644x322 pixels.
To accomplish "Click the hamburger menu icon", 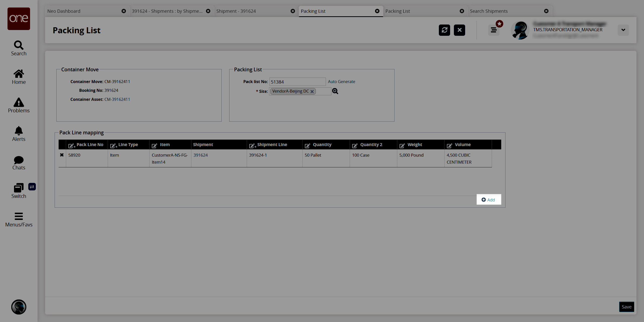I will point(493,30).
